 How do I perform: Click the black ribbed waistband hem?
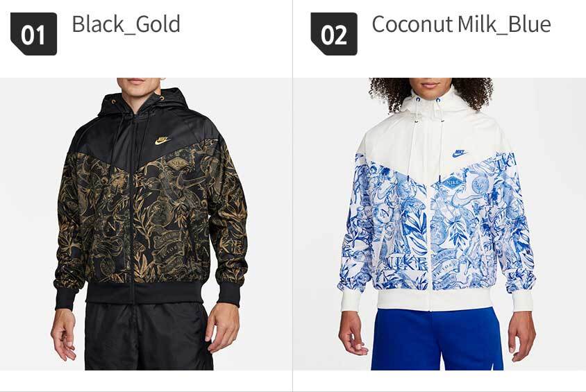point(146,293)
